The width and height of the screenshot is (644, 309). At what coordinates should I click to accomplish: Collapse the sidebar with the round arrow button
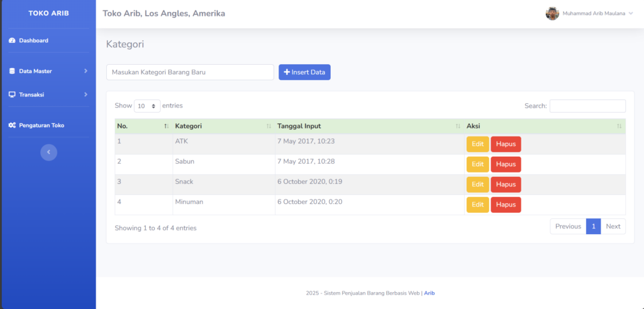48,152
